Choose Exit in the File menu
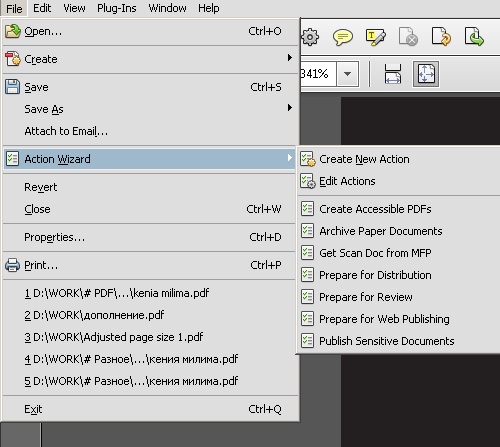Screen dimensions: 500x447 pyautogui.click(x=149, y=409)
